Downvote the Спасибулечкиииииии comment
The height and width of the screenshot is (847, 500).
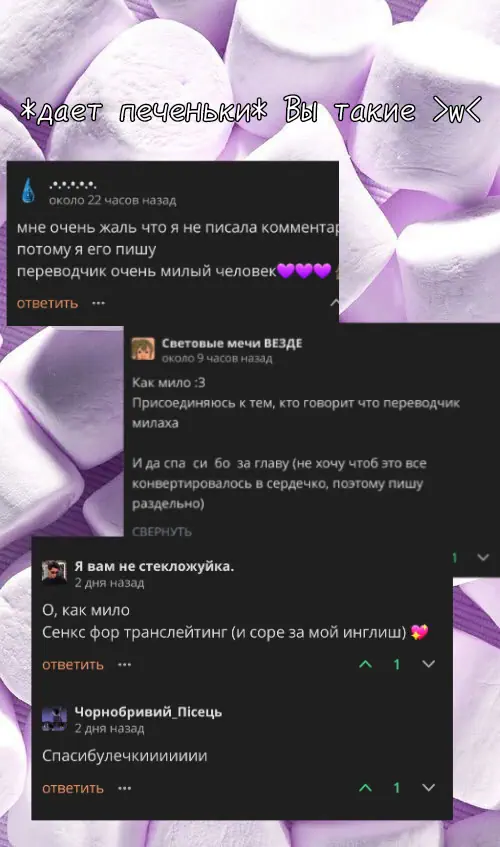click(428, 788)
